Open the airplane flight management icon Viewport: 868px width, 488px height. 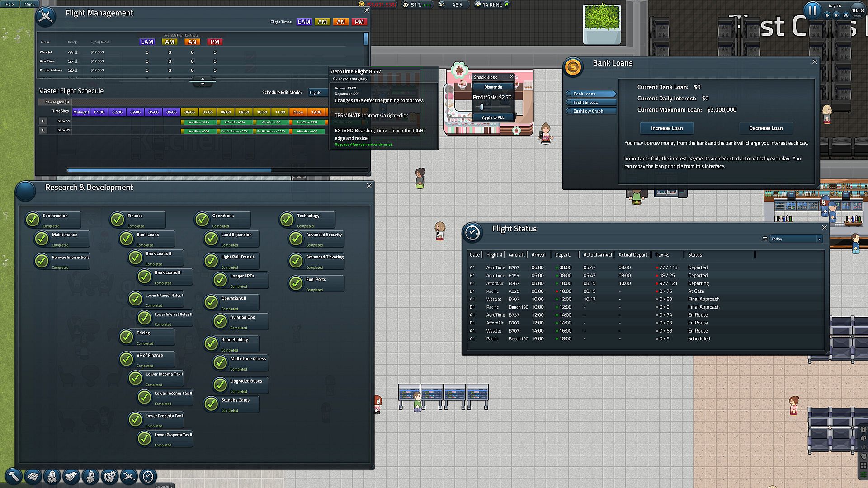(x=129, y=476)
